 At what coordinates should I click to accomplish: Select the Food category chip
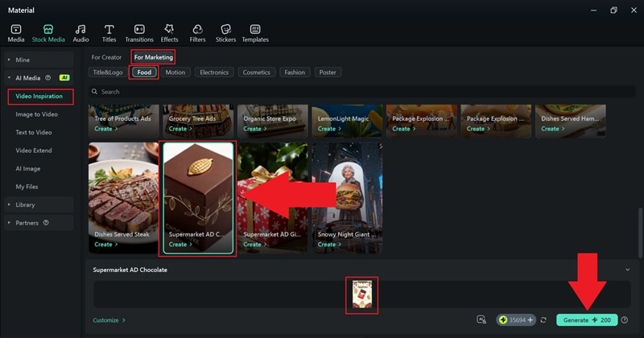[144, 72]
